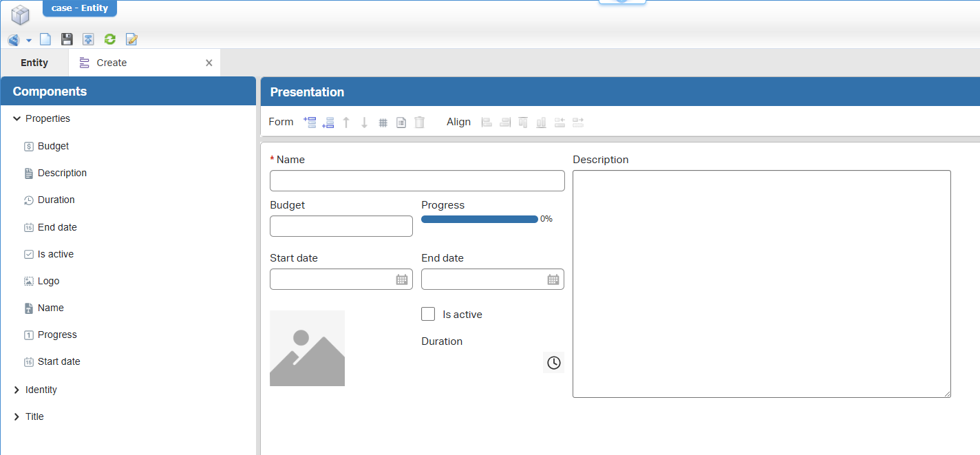Click the edit notepad with pencil icon
Screen dimensions: 980x455
click(x=131, y=39)
